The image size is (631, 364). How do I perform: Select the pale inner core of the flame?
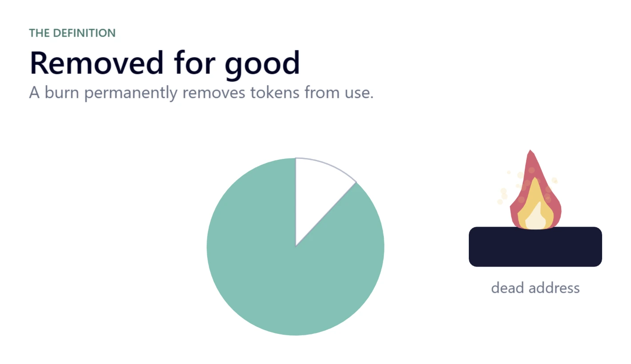click(x=536, y=218)
